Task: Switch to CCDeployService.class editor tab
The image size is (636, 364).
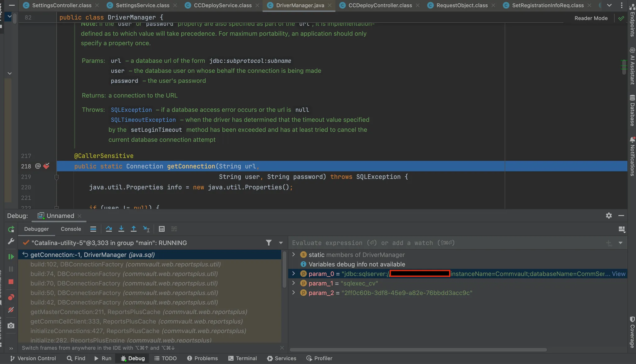Action: pos(222,5)
